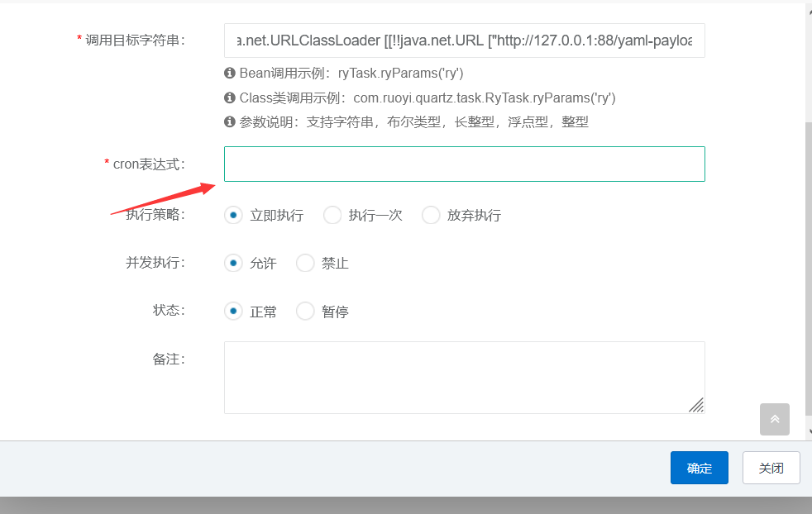
Task: Click the 确定 confirm button
Action: [699, 468]
